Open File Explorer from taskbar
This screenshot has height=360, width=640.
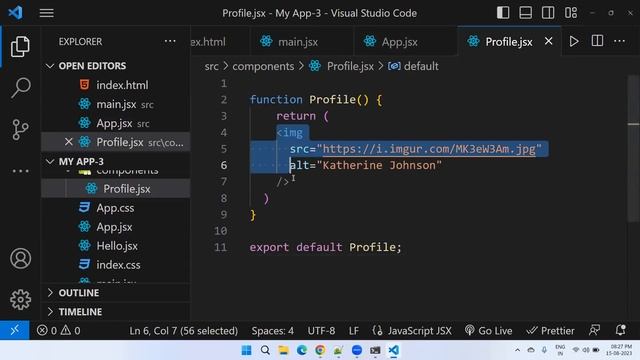tap(283, 350)
